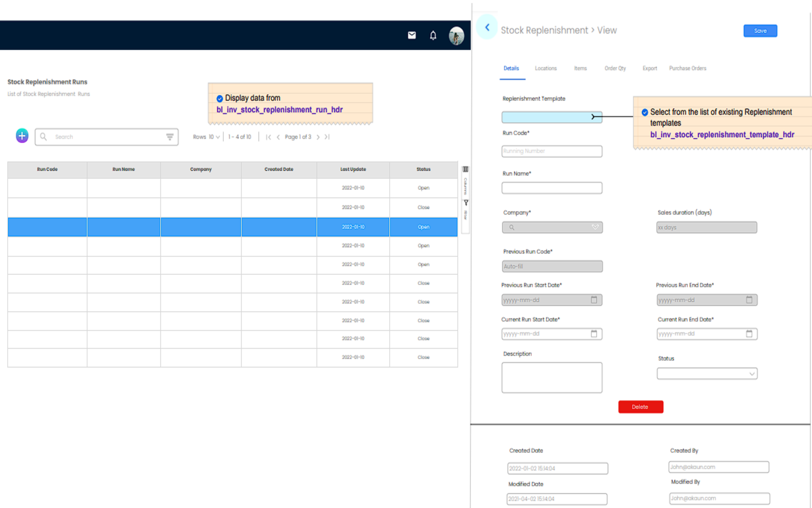The width and height of the screenshot is (812, 508).
Task: Click the Created By field
Action: (719, 467)
